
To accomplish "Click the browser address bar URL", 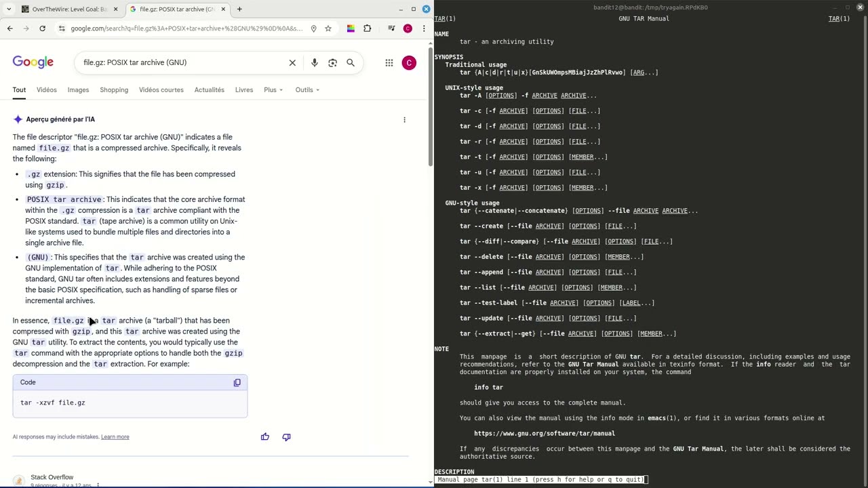I will click(186, 28).
